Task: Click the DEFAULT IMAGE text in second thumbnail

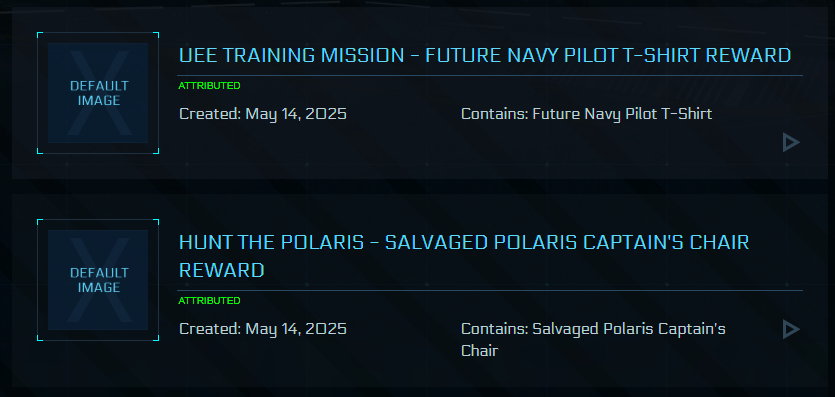Action: pyautogui.click(x=99, y=280)
